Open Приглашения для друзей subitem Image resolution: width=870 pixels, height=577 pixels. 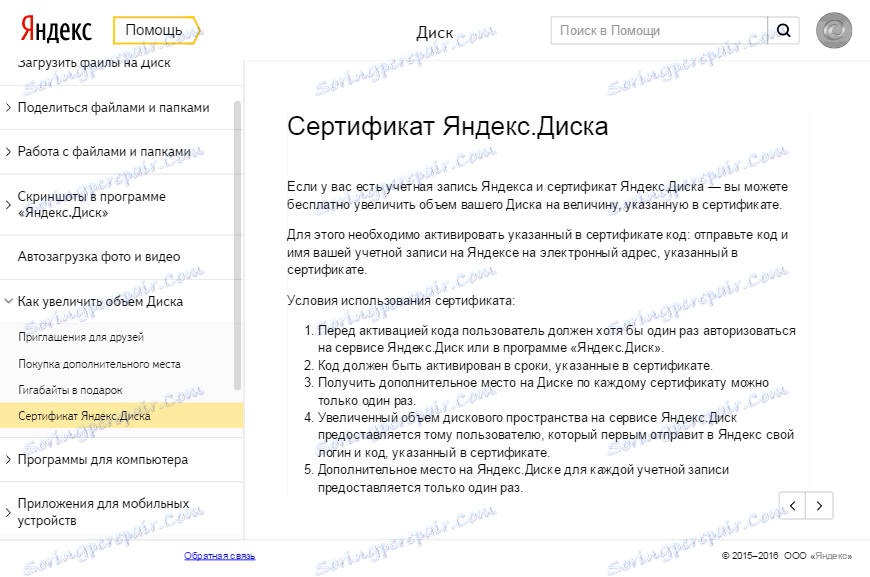pyautogui.click(x=80, y=337)
